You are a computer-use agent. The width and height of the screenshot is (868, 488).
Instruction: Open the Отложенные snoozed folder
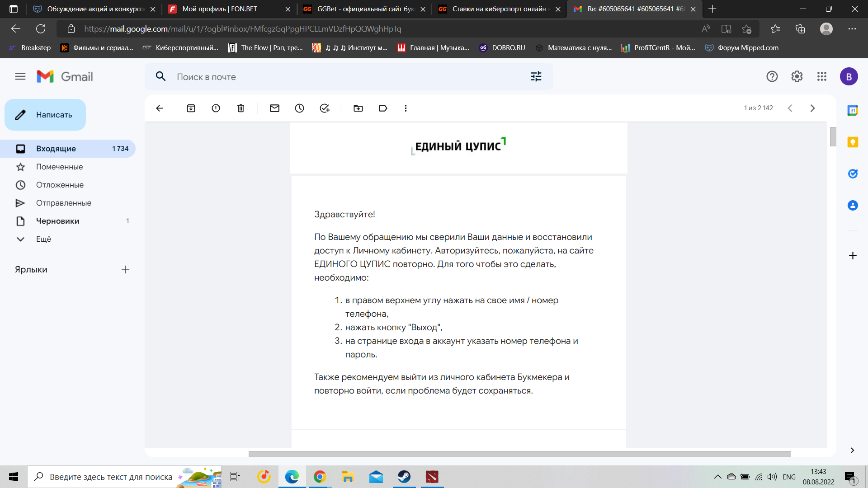pos(68,185)
